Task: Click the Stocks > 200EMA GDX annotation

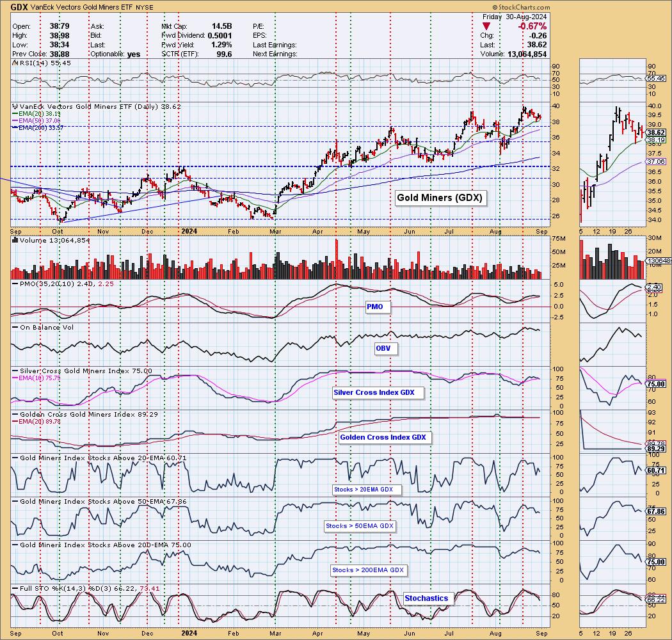Action: click(x=368, y=570)
